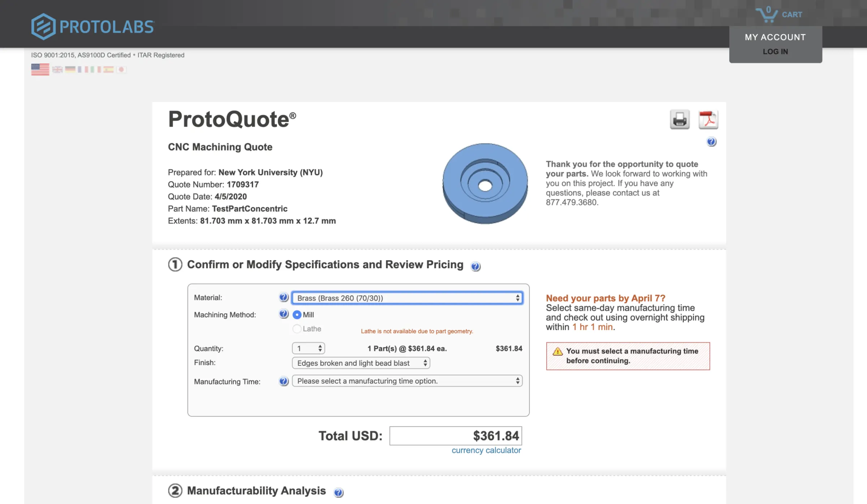Click the extents dimensions text

[268, 221]
